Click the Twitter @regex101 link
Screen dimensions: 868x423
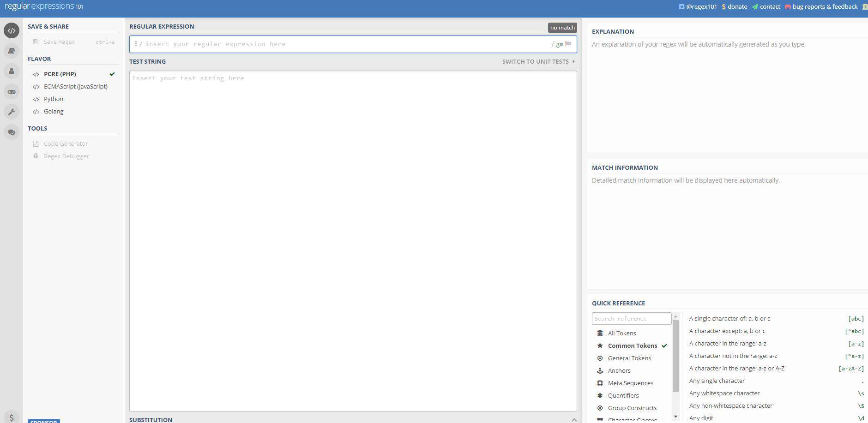698,6
